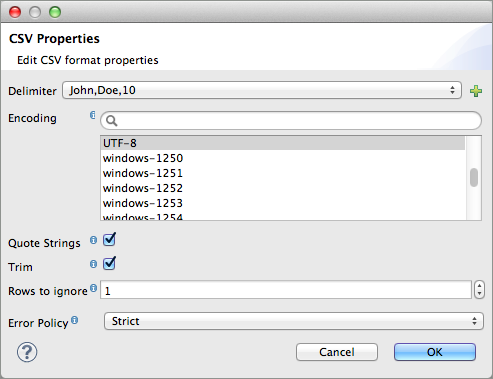The width and height of the screenshot is (493, 379).
Task: Click the magnifier icon in encoding search
Action: (112, 120)
